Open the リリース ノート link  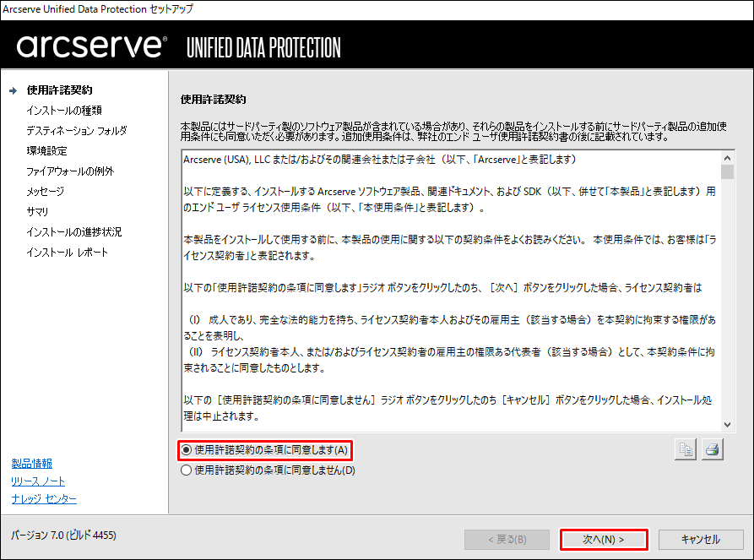click(x=38, y=481)
